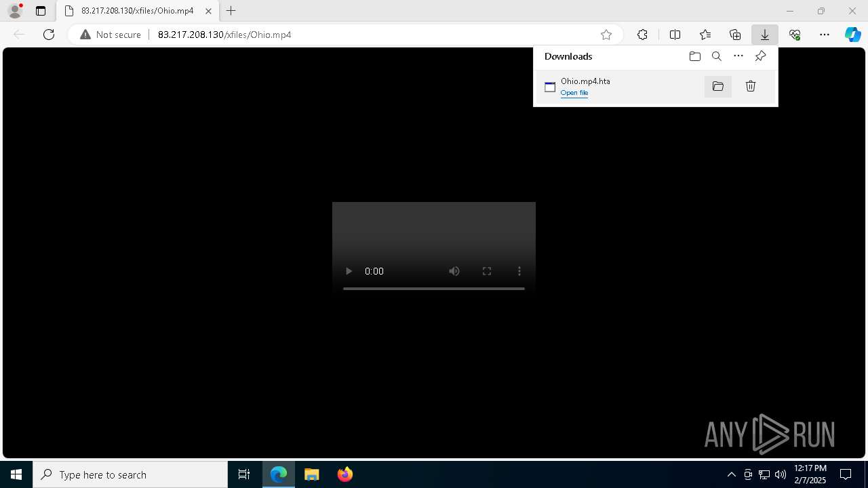The height and width of the screenshot is (488, 868).
Task: Add this page to favorites star
Action: [x=606, y=35]
